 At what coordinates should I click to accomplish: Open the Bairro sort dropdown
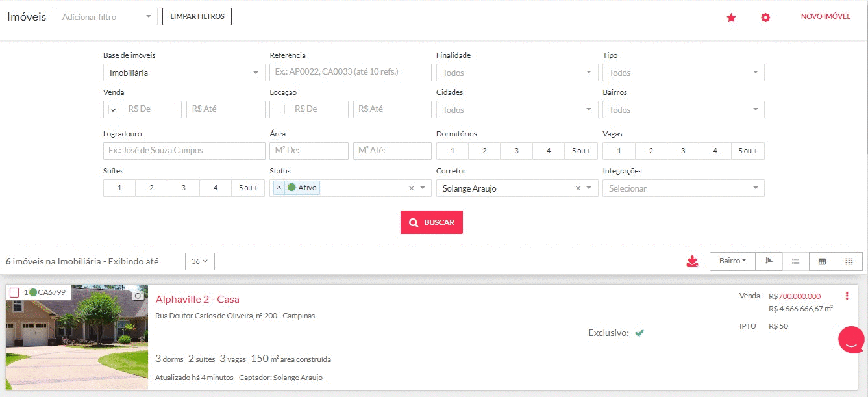(x=732, y=261)
